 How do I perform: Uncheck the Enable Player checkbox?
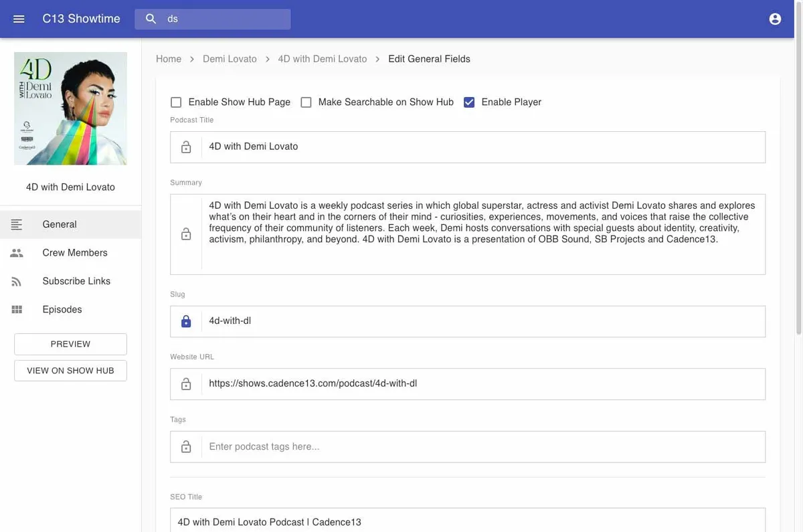[x=469, y=102]
